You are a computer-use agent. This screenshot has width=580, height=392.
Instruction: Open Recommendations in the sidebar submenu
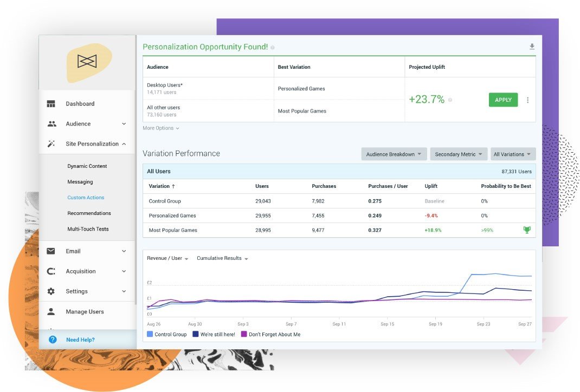[x=89, y=213]
